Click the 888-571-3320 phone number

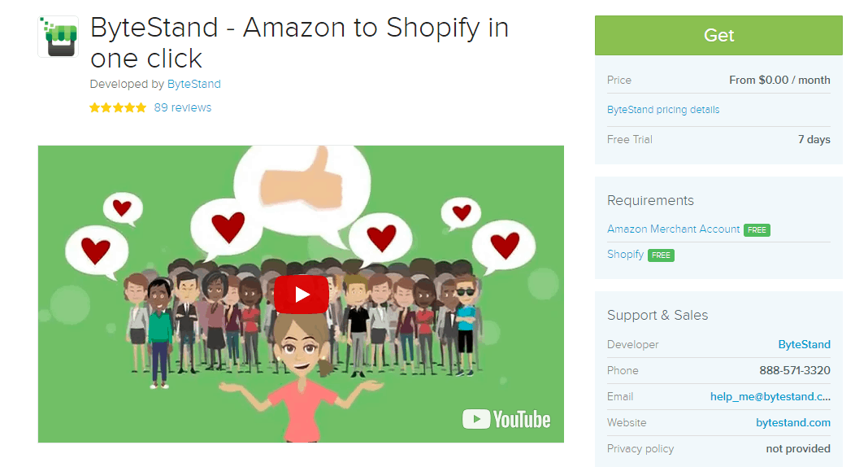[x=794, y=371]
